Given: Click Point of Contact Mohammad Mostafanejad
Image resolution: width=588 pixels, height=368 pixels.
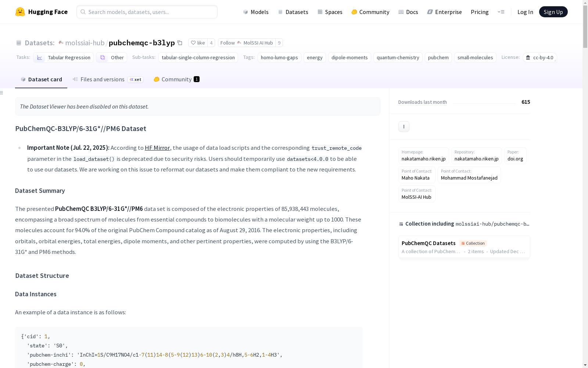Looking at the screenshot, I should point(469,175).
